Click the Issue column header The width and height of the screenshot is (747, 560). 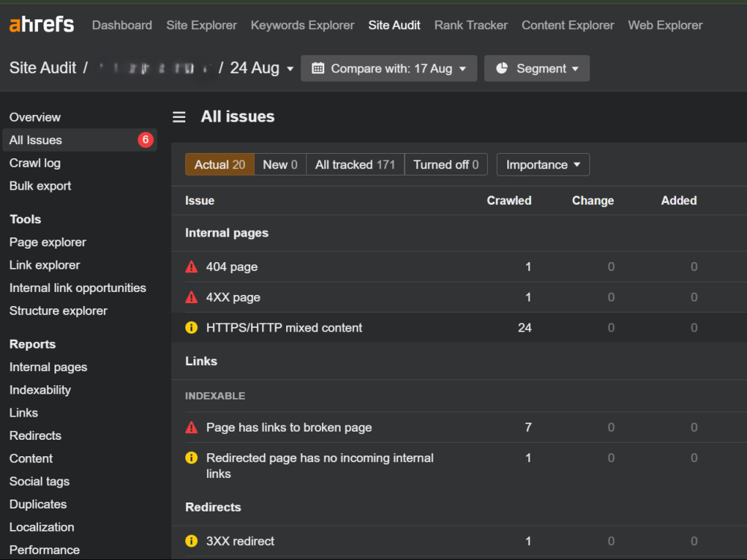pyautogui.click(x=199, y=200)
